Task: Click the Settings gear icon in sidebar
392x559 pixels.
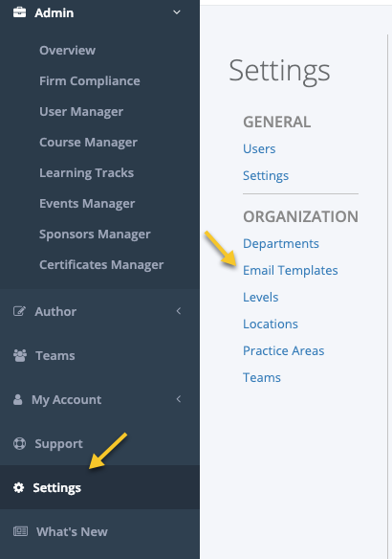Action: (18, 487)
